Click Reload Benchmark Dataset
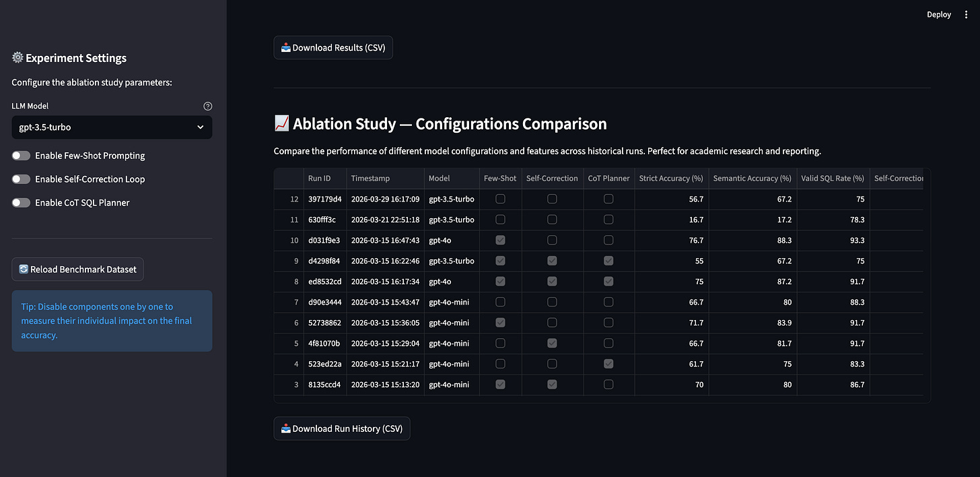Screen dimensions: 980x477 (x=77, y=269)
